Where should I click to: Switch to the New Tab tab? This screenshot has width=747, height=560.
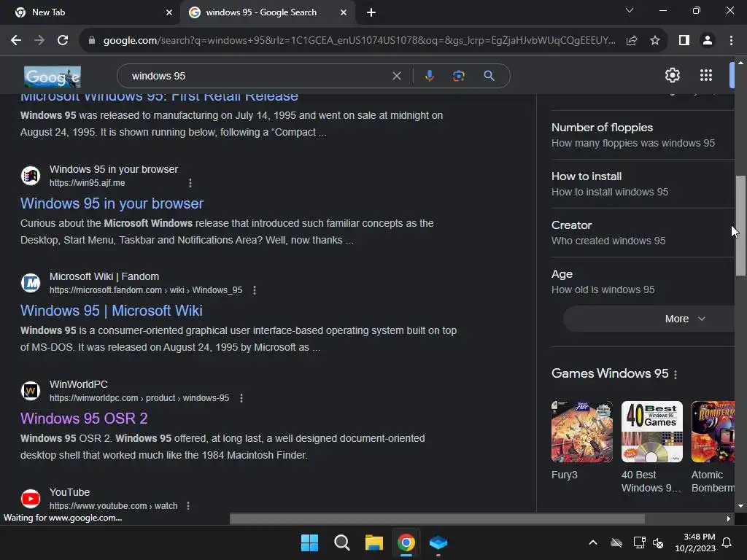point(89,12)
